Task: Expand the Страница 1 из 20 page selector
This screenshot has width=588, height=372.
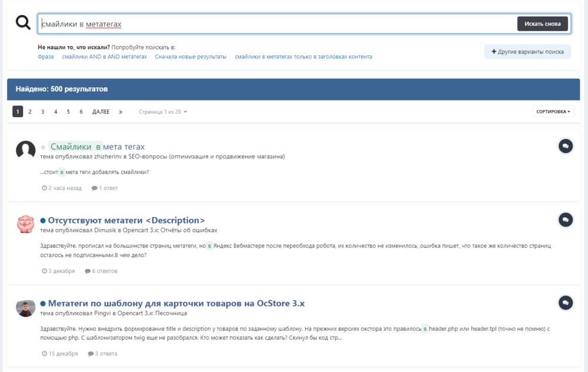Action: point(163,112)
